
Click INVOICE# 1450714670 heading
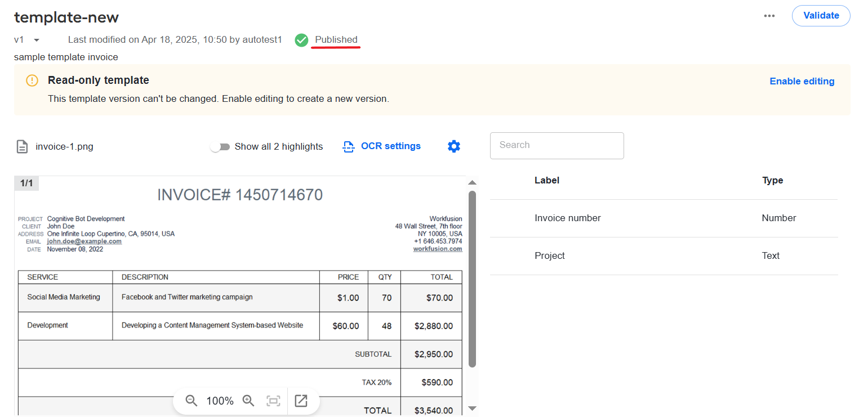pos(240,195)
